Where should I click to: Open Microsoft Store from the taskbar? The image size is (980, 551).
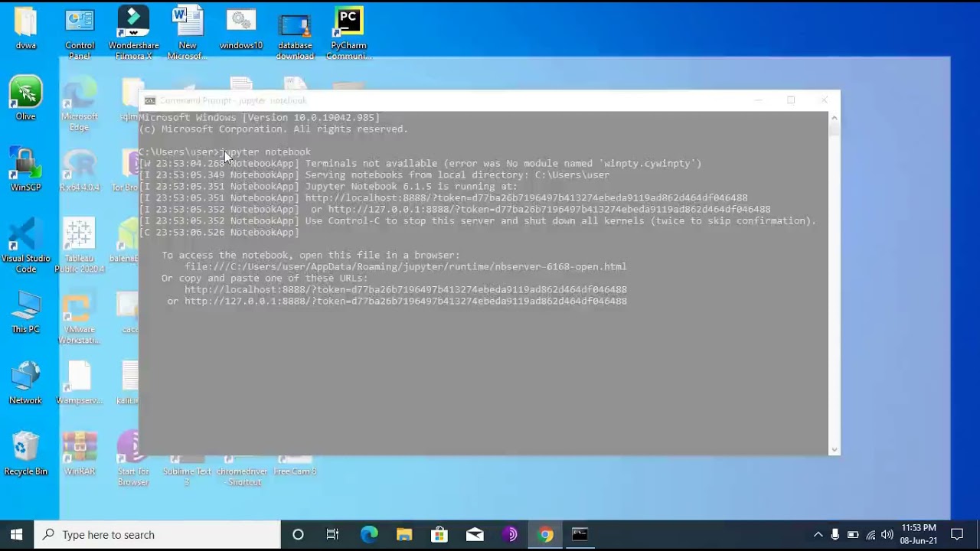click(439, 534)
